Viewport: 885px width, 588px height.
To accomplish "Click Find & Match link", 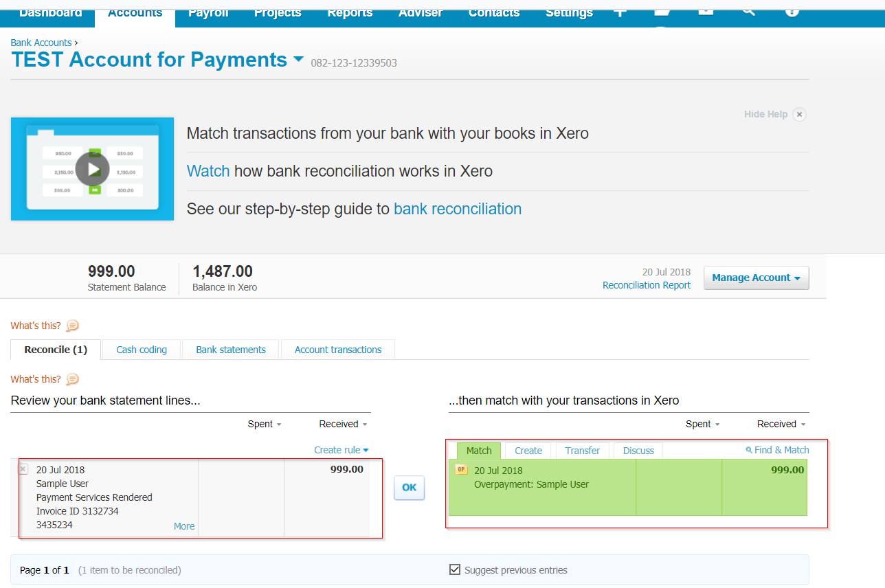I will point(777,450).
